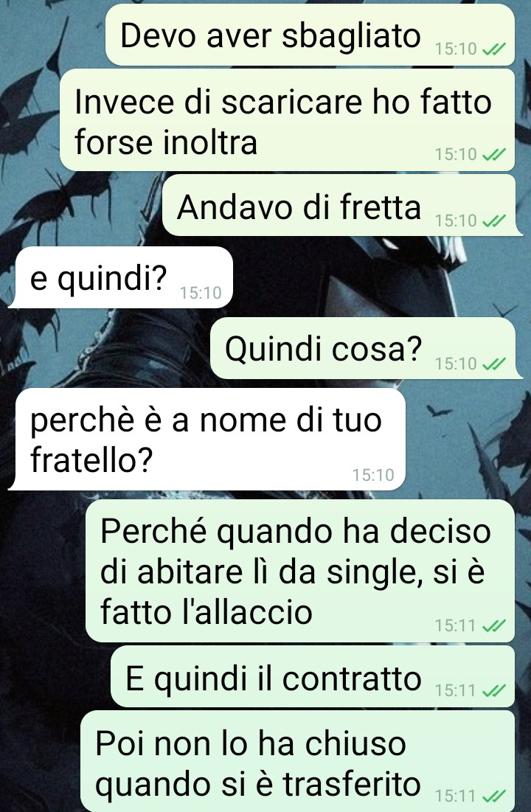Click the 15:10 timestamp on 'e quindi?'
Screen dimensions: 531x812
[201, 293]
